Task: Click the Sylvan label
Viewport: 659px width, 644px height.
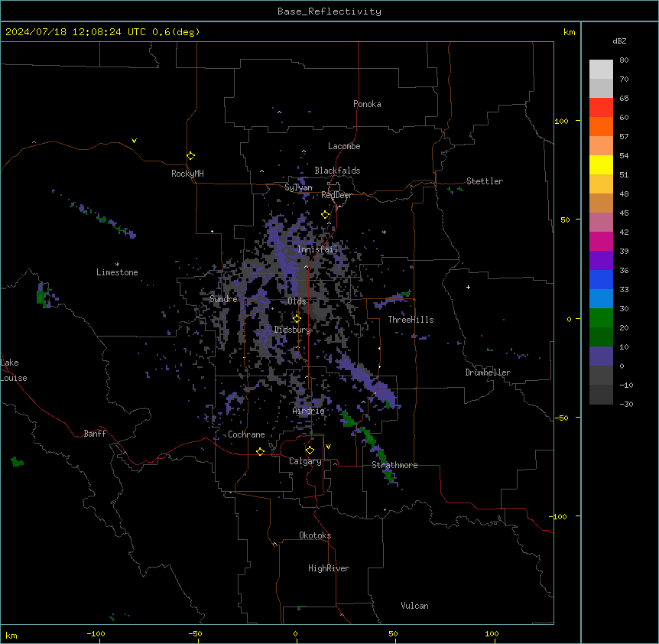Action: click(x=298, y=187)
